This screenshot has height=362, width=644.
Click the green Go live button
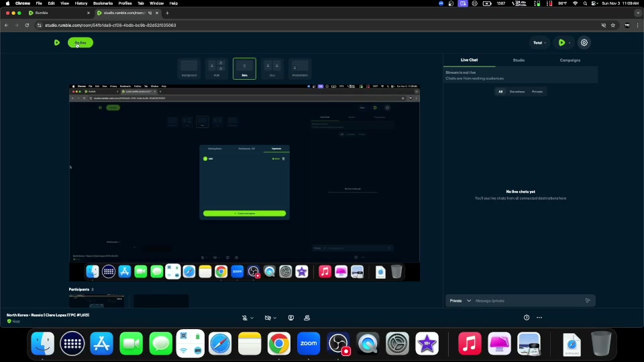[80, 42]
